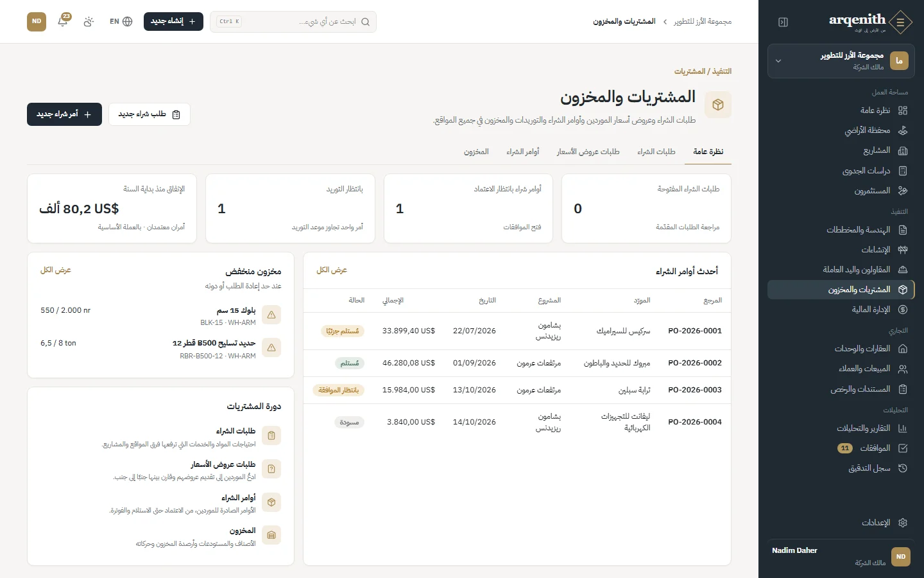The width and height of the screenshot is (924, 578).
Task: Open الهندسة والمخططات in sidebar
Action: point(841,230)
